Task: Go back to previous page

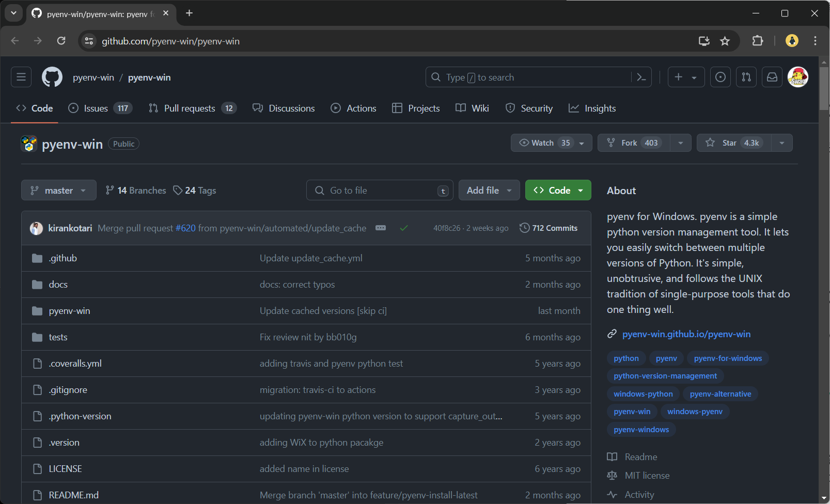Action: [x=15, y=41]
